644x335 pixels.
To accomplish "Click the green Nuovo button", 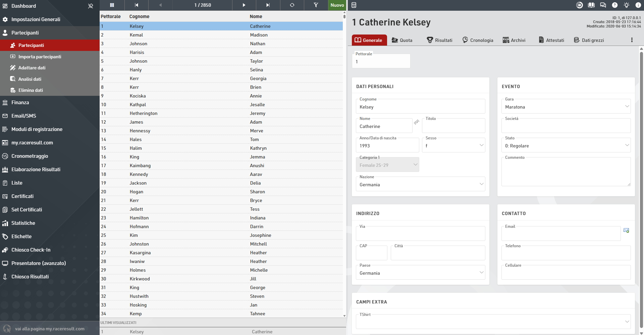I will click(337, 5).
